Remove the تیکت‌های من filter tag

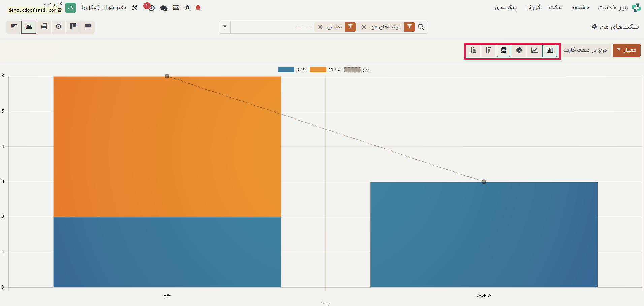point(364,27)
